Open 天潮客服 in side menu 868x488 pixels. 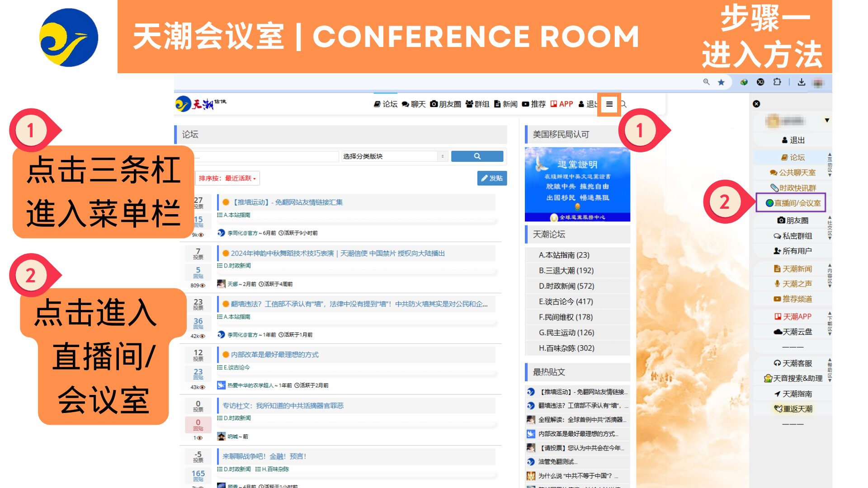793,363
